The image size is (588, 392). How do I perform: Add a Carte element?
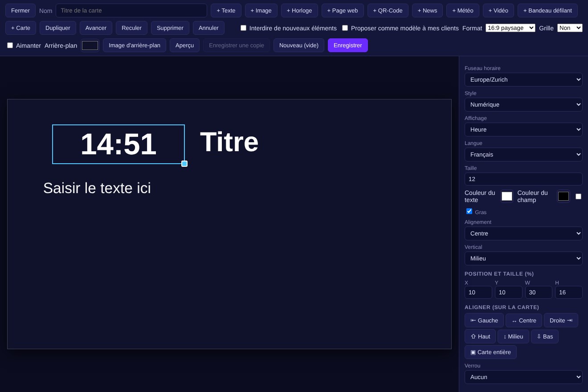coord(20,28)
